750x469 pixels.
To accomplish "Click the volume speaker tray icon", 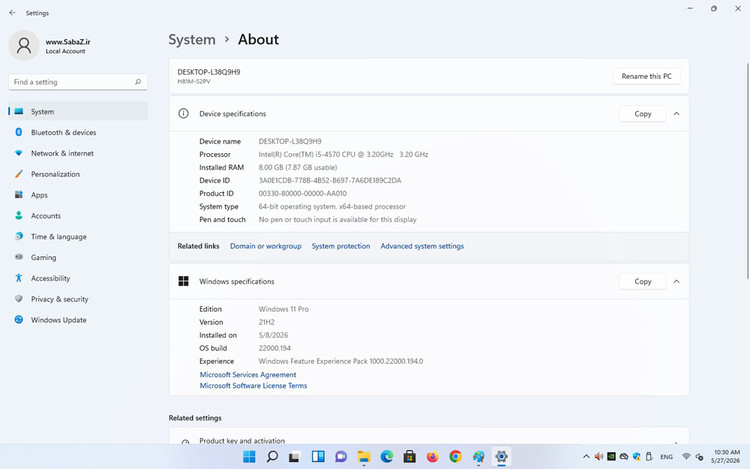I will click(598, 457).
